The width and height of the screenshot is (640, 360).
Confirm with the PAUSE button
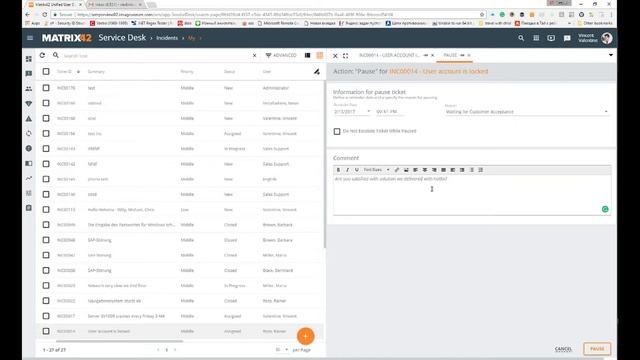597,349
